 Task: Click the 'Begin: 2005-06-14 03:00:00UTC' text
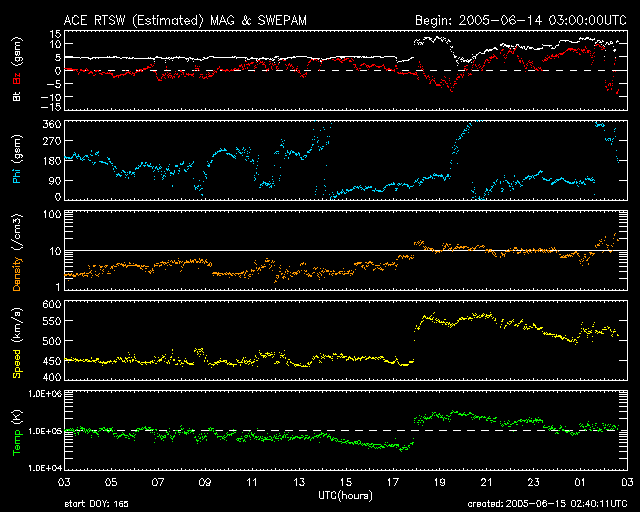click(x=521, y=20)
